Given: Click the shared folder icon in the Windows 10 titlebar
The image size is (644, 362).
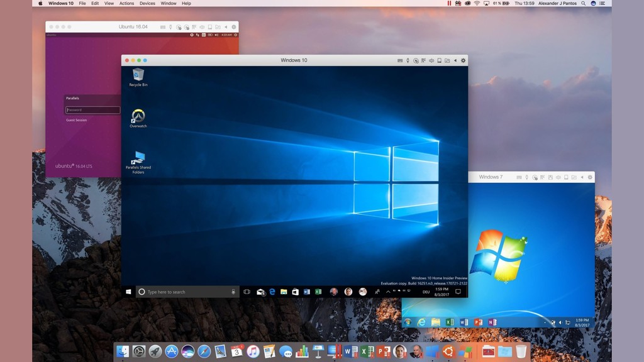Looking at the screenshot, I should 447,60.
